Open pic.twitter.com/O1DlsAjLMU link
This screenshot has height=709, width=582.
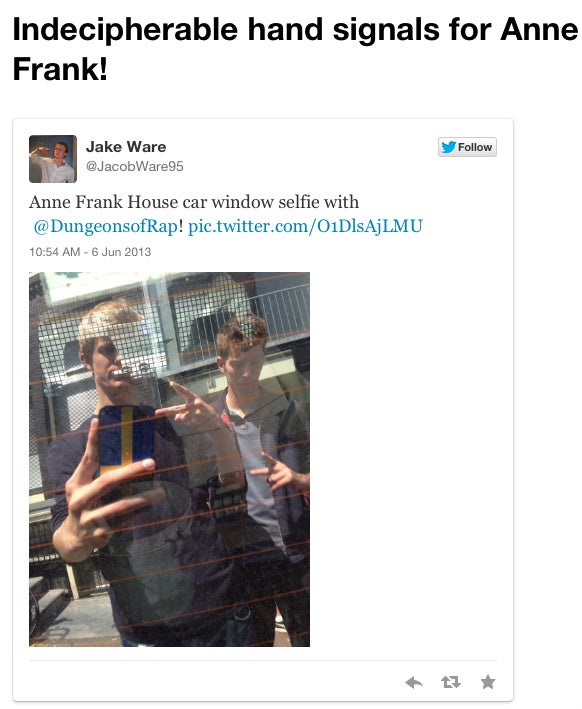pyautogui.click(x=305, y=226)
